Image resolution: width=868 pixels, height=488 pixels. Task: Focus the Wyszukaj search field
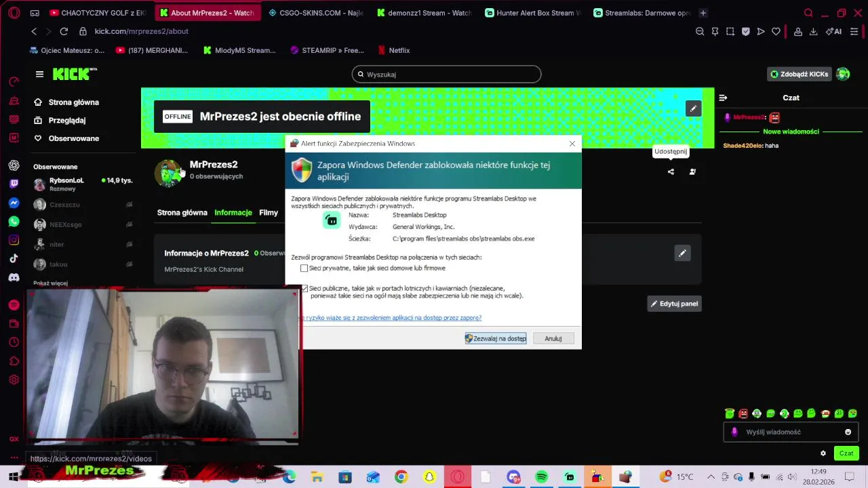[446, 74]
